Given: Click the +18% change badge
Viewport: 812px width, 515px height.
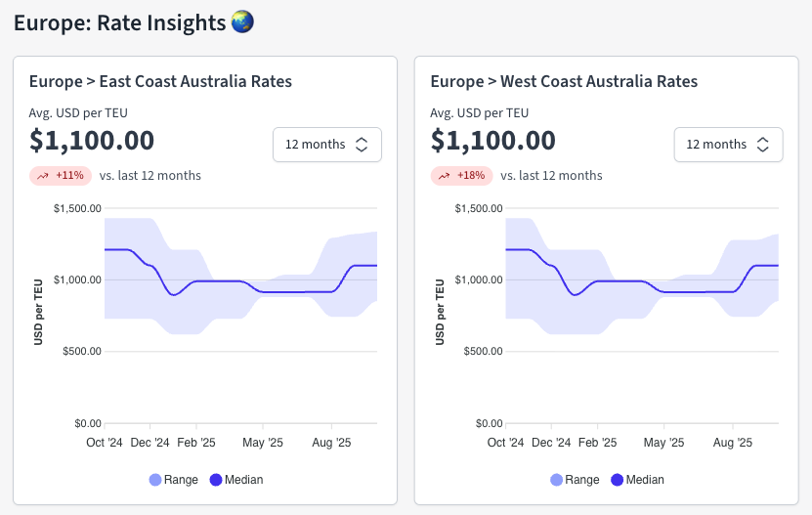Looking at the screenshot, I should tap(462, 176).
